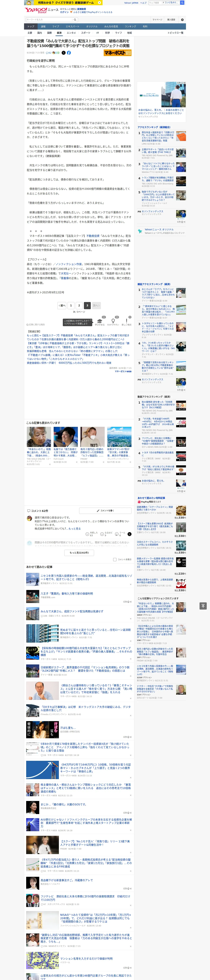Select the 国際 category
Image resolution: width=210 pixels, height=980 pixels.
(49, 33)
